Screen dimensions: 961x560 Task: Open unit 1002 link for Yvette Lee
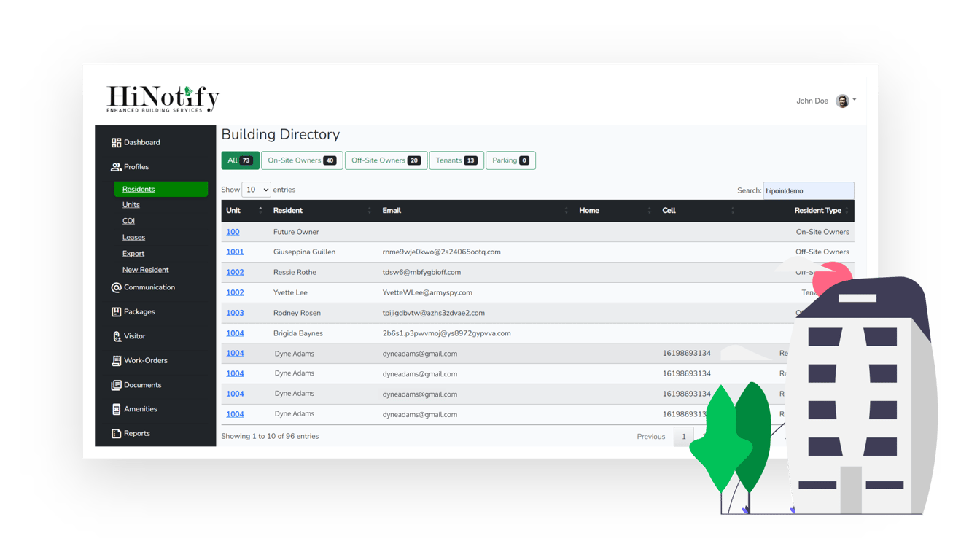point(235,293)
